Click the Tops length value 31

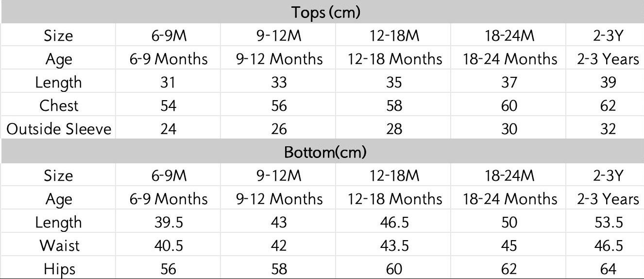(x=168, y=82)
